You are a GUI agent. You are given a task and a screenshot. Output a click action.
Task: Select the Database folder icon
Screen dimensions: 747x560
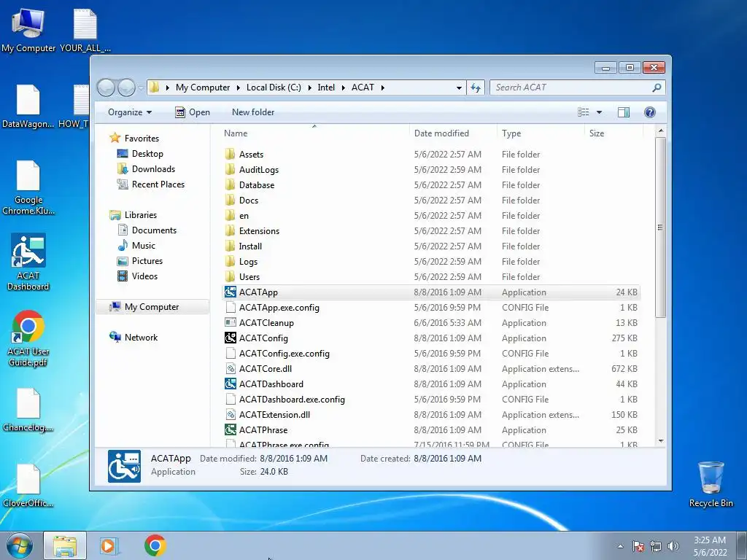[x=231, y=184]
